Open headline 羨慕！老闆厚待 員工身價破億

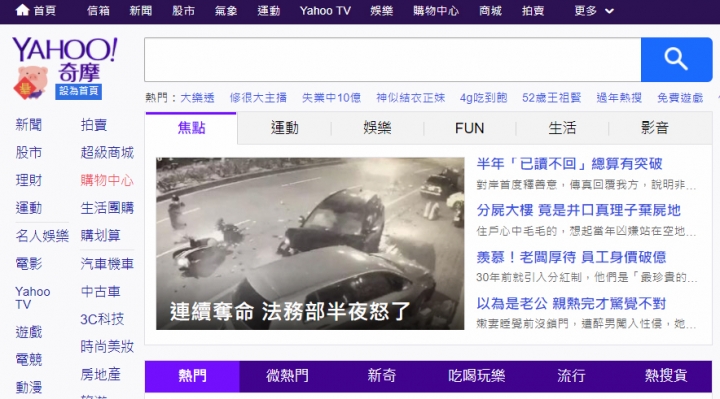coord(571,257)
